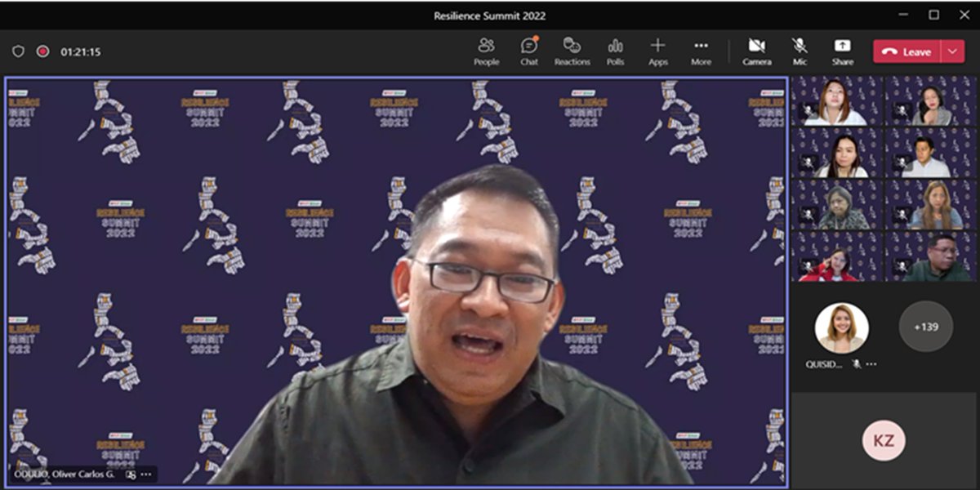Open the People participants panel
Viewport: 980px width, 490px height.
tap(486, 51)
